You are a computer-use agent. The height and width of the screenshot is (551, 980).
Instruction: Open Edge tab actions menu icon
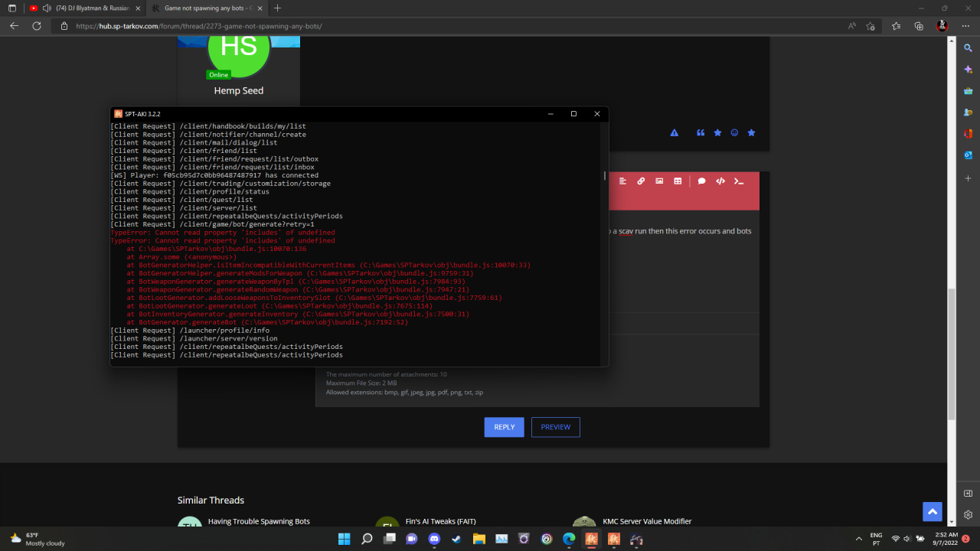11,8
